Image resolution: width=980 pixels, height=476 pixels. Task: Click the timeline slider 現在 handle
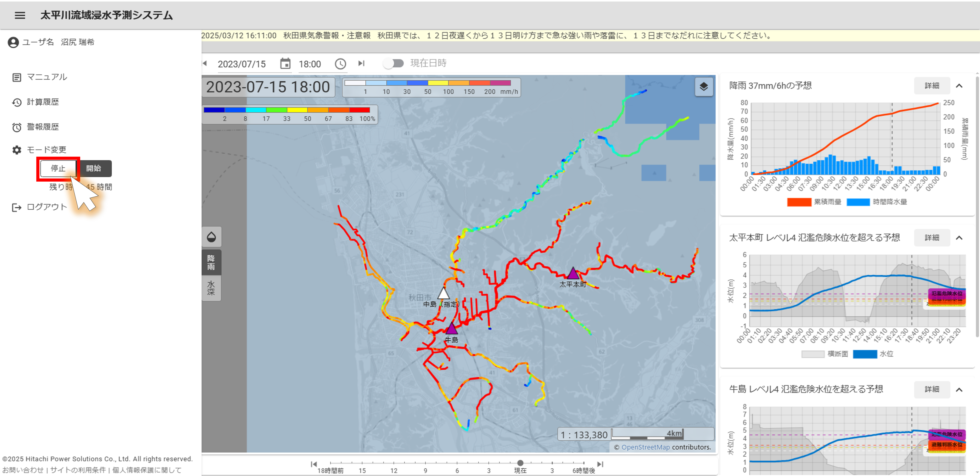click(x=520, y=463)
